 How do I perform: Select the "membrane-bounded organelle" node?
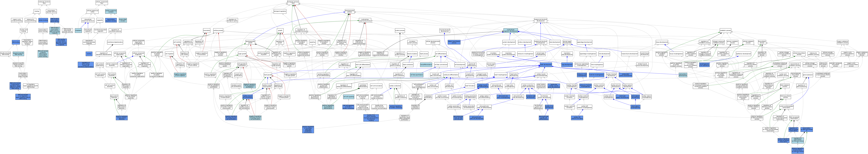click(x=100, y=31)
